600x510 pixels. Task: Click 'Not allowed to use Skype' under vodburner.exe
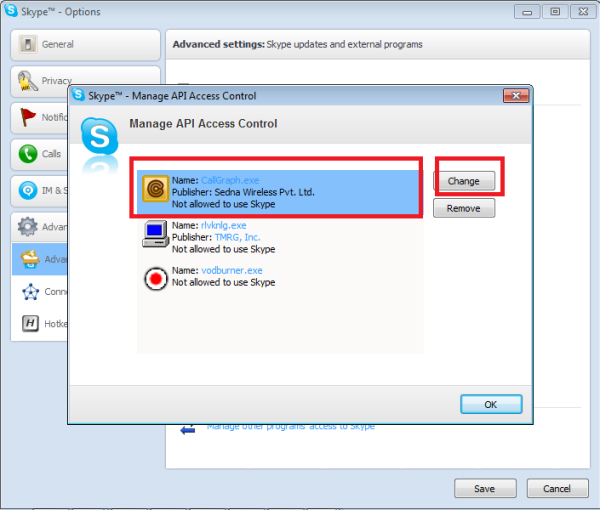[223, 282]
